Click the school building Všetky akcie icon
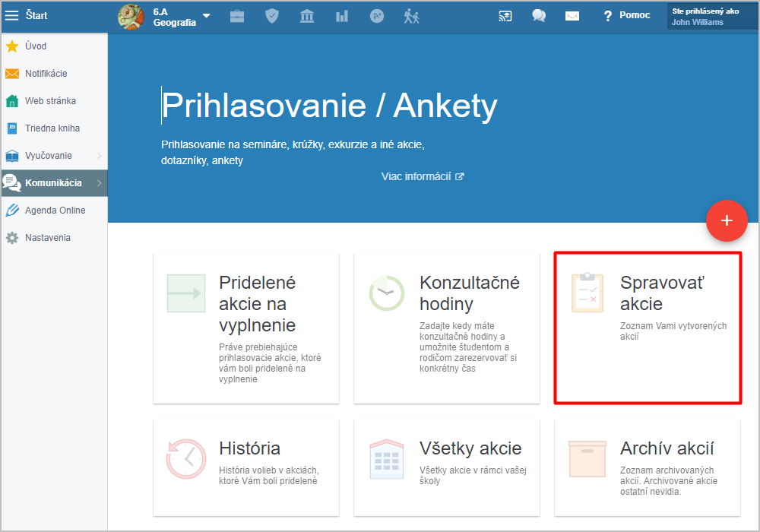This screenshot has height=532, width=760. pyautogui.click(x=387, y=459)
